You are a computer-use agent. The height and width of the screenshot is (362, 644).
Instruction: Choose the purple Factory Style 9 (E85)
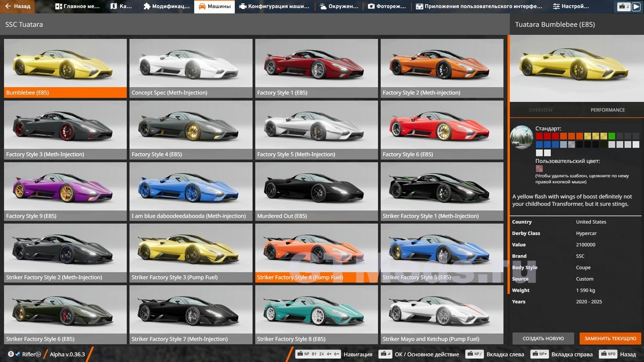click(x=66, y=191)
